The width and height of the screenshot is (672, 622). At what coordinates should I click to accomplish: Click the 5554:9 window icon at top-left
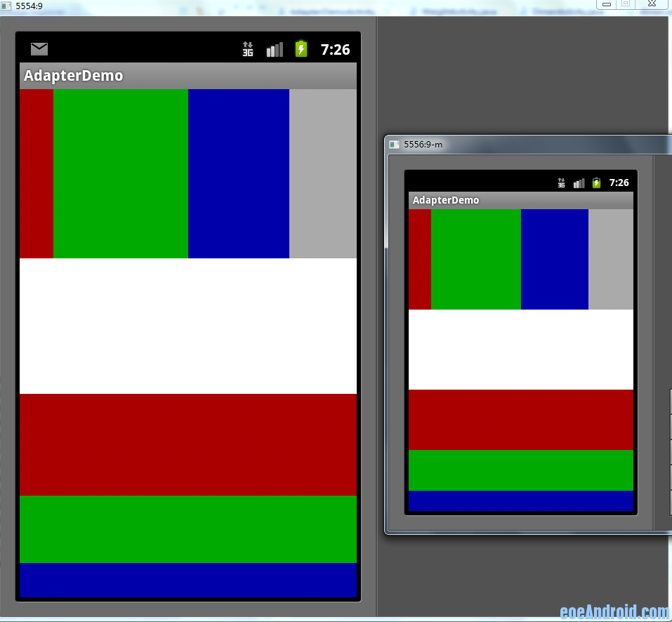pyautogui.click(x=6, y=6)
